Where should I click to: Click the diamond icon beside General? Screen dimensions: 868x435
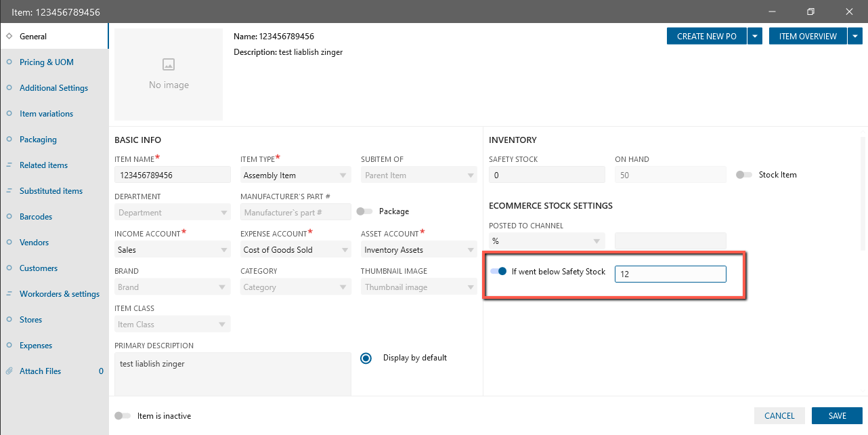pos(9,37)
